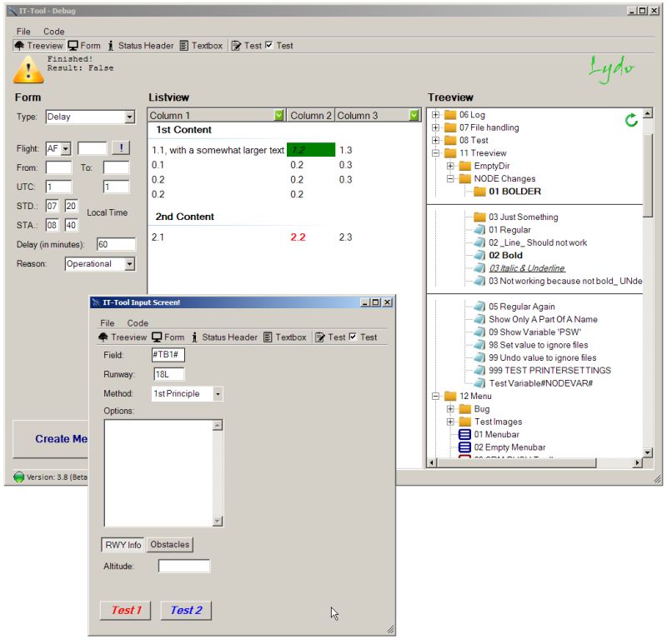Select 03 Italic & Underline tree item
Viewport: 667px width, 644px height.
click(x=527, y=268)
